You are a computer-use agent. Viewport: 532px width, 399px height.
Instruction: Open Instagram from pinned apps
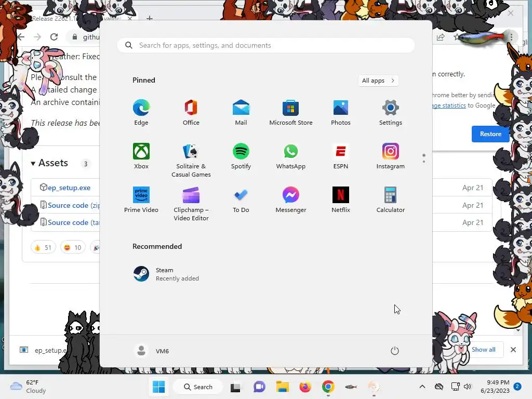point(391,156)
